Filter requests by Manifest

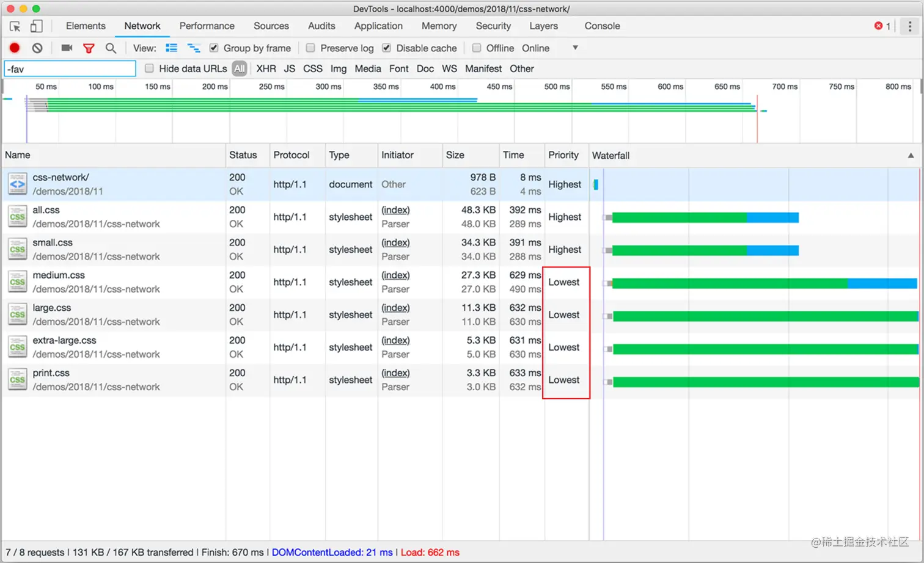coord(483,69)
